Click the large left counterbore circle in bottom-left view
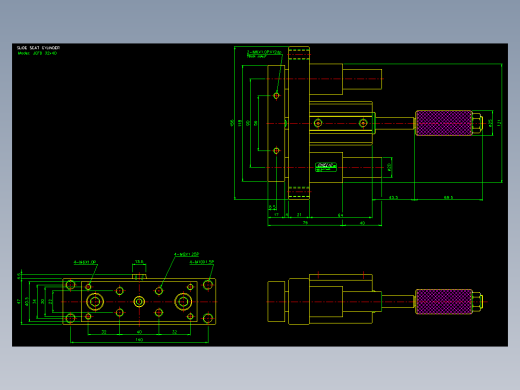This screenshot has height=390, width=520. [95, 302]
